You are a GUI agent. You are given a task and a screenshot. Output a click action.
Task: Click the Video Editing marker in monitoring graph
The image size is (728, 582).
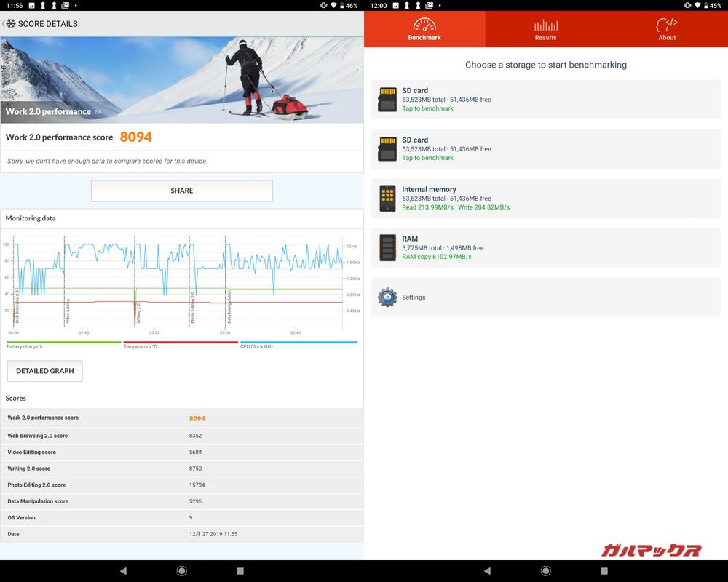pyautogui.click(x=67, y=309)
